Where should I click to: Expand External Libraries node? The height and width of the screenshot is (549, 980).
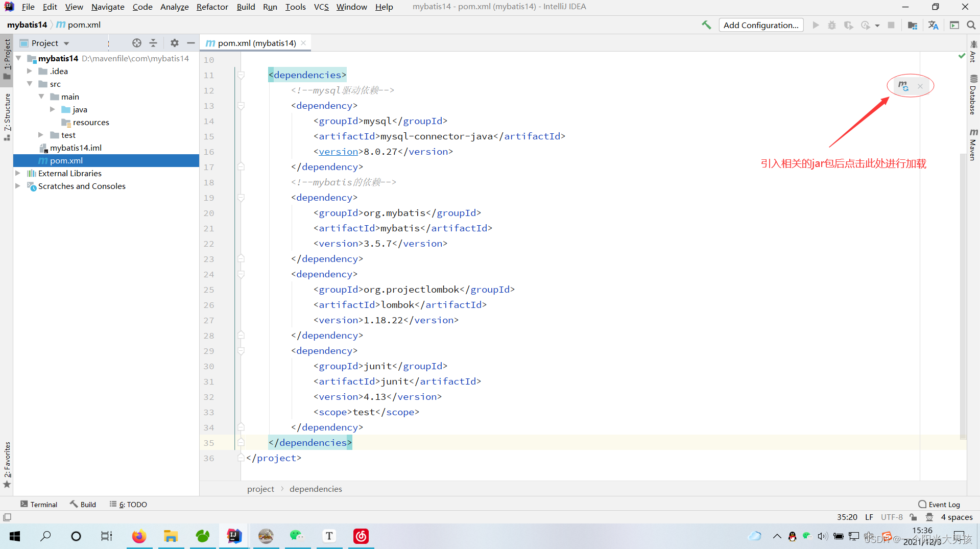(18, 173)
